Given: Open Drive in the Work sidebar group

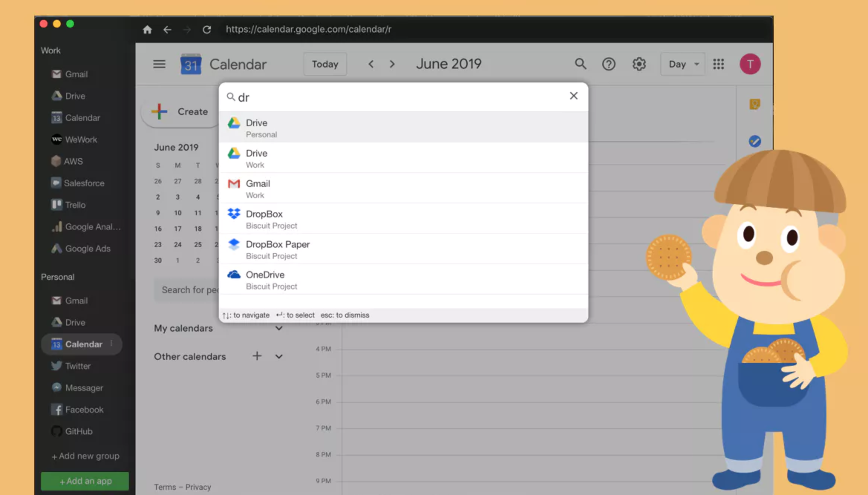Looking at the screenshot, I should point(68,96).
